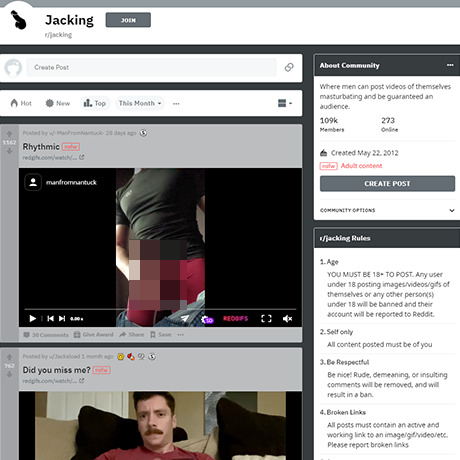Click the cake icon next to Created date
Image resolution: width=460 pixels, height=460 pixels.
pyautogui.click(x=323, y=153)
